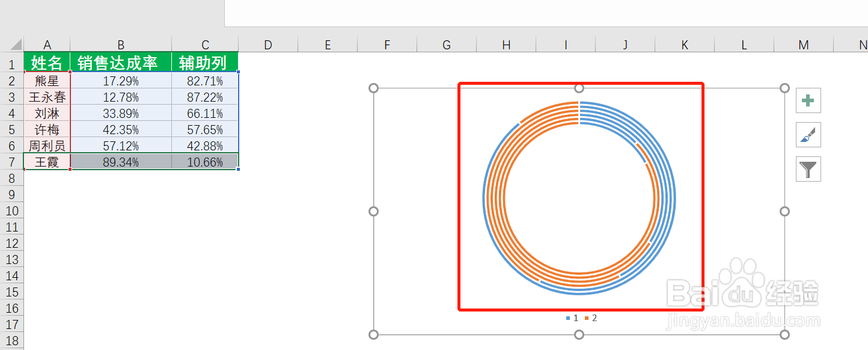Screen dimensions: 868x350
Task: Click the 辅助列 header cell
Action: pos(205,63)
